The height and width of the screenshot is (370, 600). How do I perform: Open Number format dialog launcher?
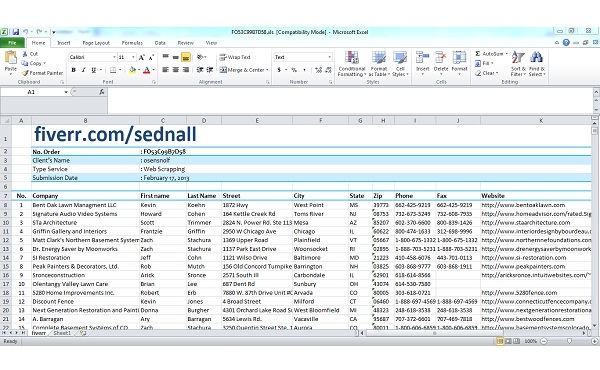pos(330,82)
